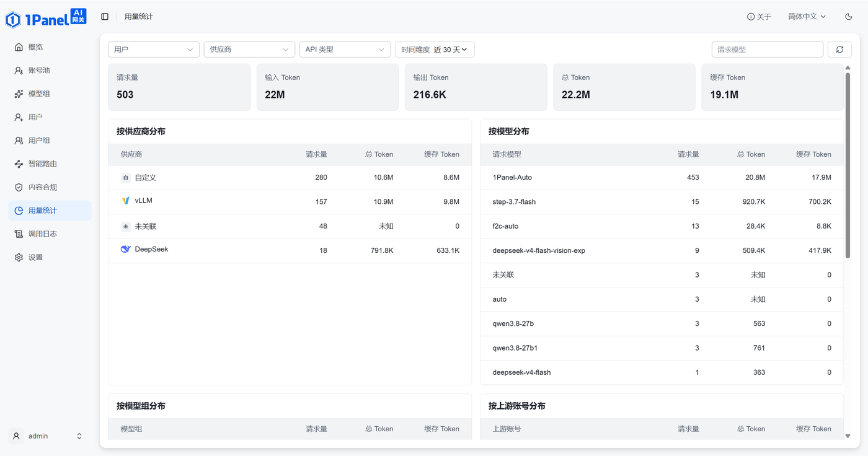
Task: Click the 用户 person icon in sidebar
Action: click(19, 117)
